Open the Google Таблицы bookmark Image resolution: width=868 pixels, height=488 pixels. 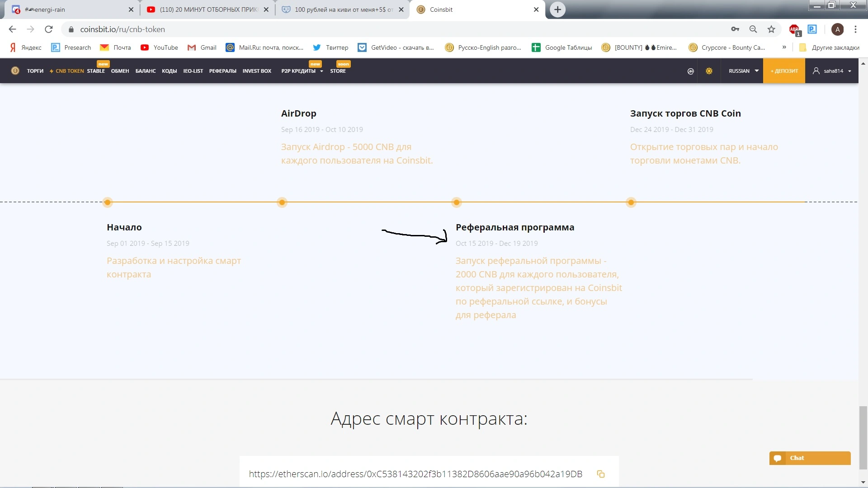click(x=562, y=47)
